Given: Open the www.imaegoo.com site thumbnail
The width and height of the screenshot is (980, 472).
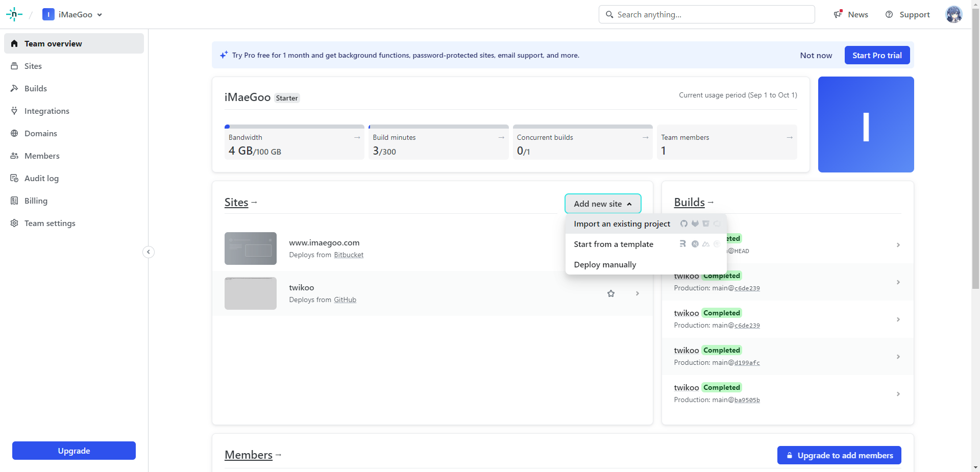Looking at the screenshot, I should pyautogui.click(x=251, y=249).
